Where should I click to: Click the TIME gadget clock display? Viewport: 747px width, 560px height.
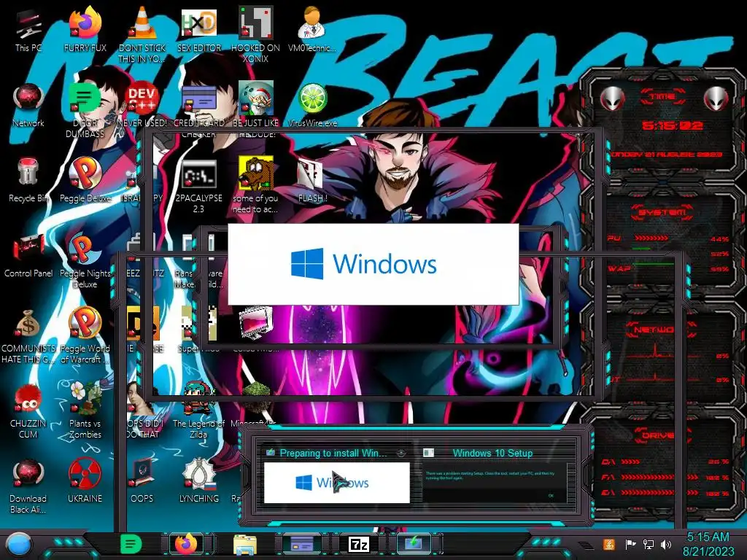tap(672, 125)
